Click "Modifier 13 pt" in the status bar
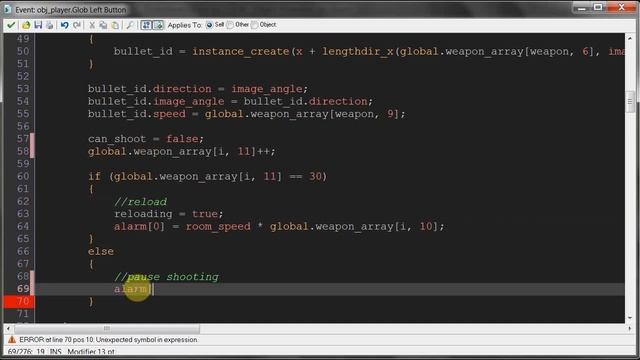Screen dimensions: 640x360 pyautogui.click(x=91, y=352)
